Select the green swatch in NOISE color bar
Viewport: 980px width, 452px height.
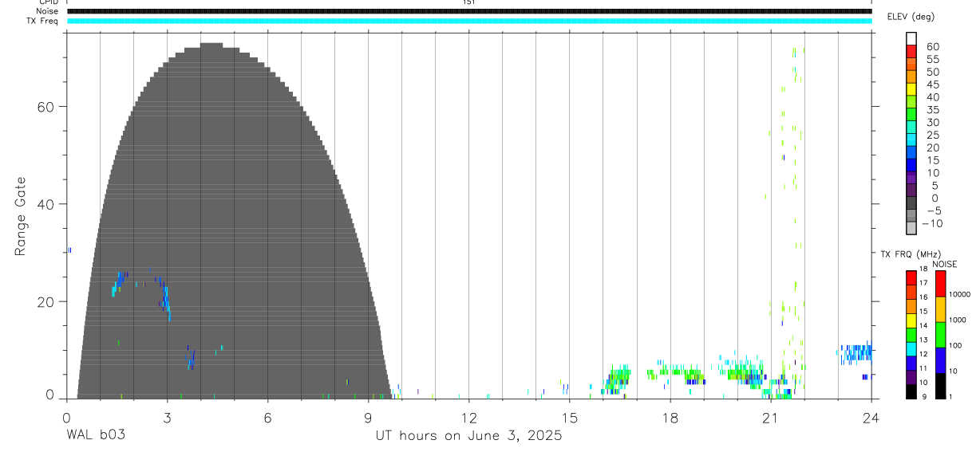pyautogui.click(x=940, y=335)
